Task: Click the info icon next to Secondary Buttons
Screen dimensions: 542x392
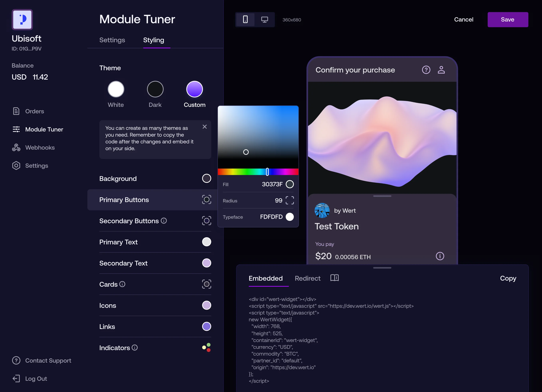Action: pos(164,221)
